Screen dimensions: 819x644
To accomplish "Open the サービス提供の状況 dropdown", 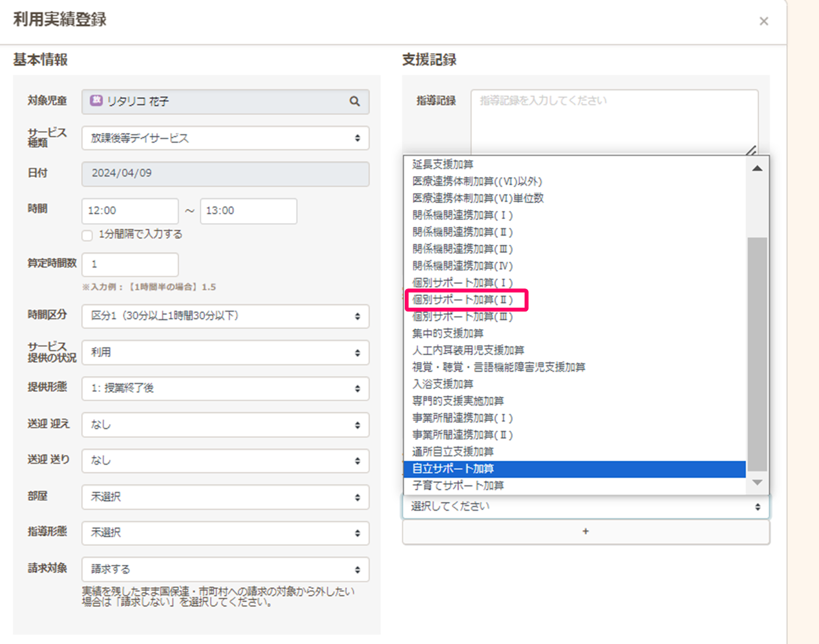I will point(225,353).
